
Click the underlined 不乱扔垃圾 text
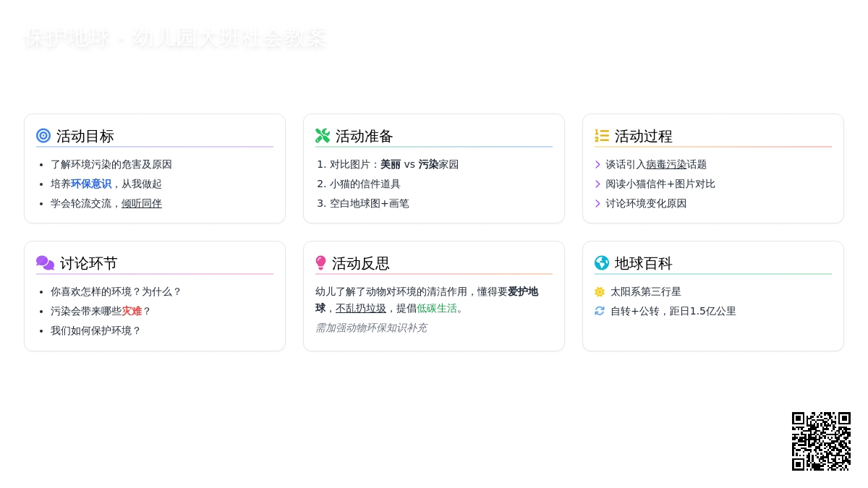point(361,309)
